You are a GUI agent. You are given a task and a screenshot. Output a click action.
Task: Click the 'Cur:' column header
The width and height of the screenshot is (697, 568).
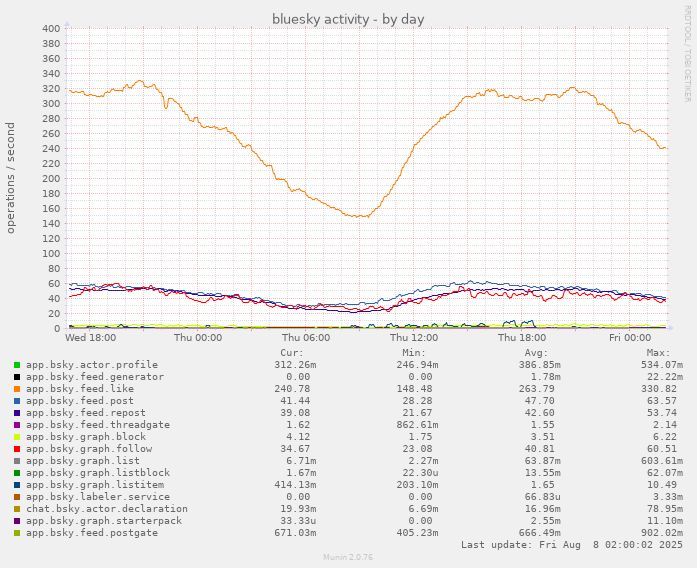[x=292, y=353]
